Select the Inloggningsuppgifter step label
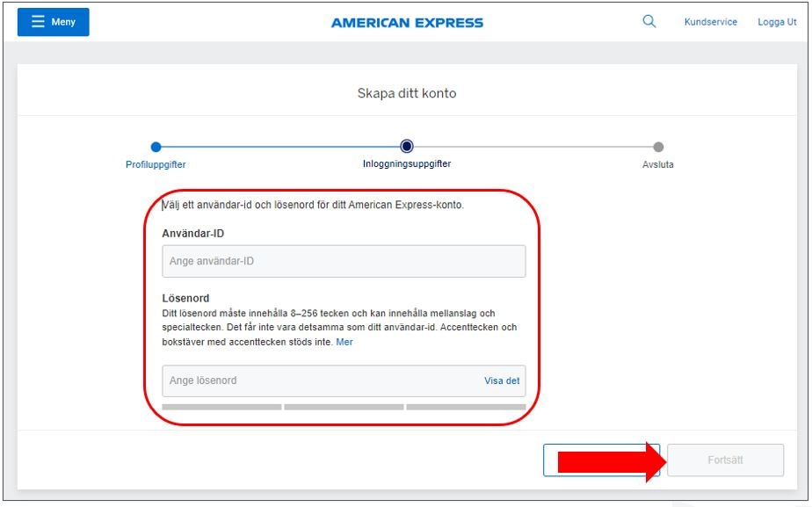 coord(407,163)
